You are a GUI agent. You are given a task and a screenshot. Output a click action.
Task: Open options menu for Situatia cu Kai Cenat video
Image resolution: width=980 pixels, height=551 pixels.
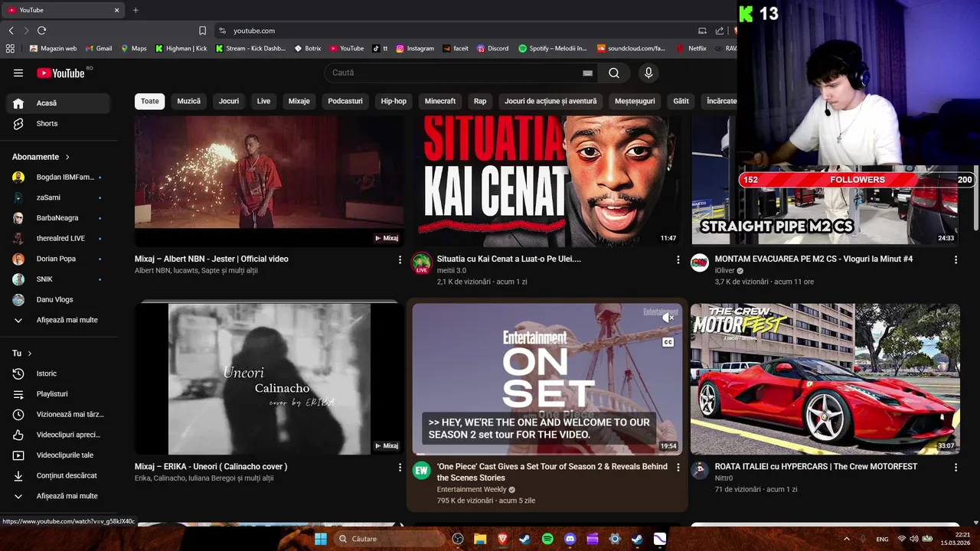tap(678, 260)
